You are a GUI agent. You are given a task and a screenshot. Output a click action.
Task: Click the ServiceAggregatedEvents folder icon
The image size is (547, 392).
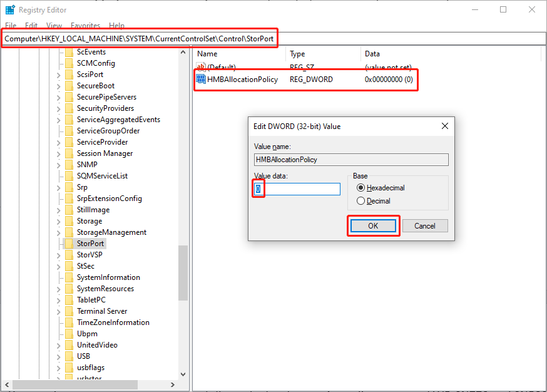click(69, 120)
